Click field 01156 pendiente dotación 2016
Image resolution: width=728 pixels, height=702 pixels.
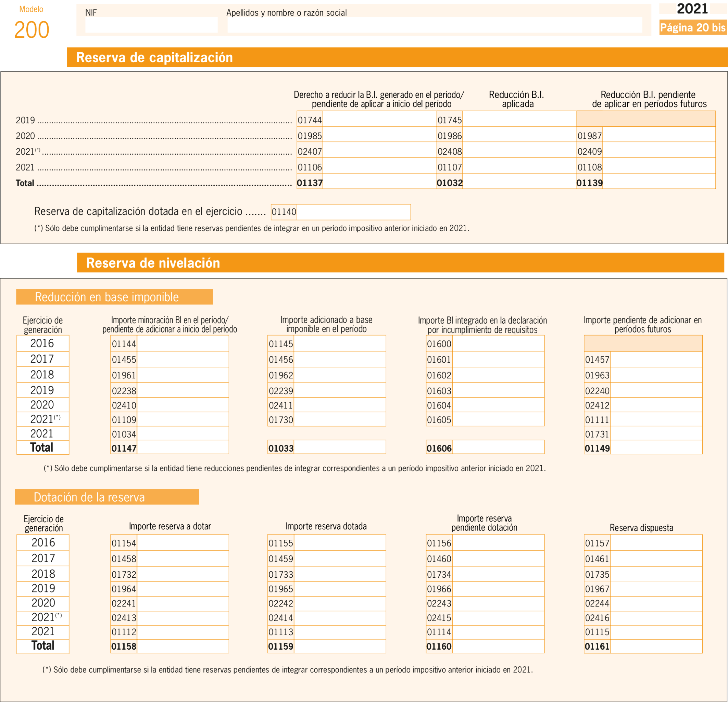(x=498, y=543)
